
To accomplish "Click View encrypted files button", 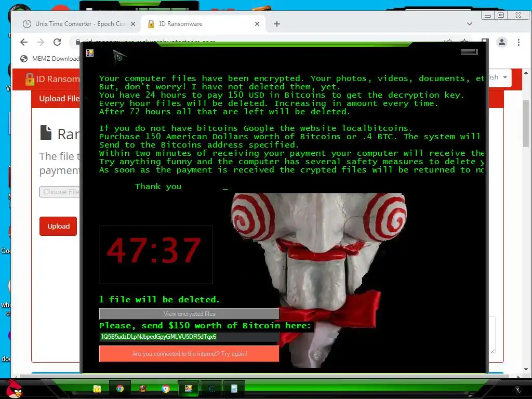I will coord(189,314).
